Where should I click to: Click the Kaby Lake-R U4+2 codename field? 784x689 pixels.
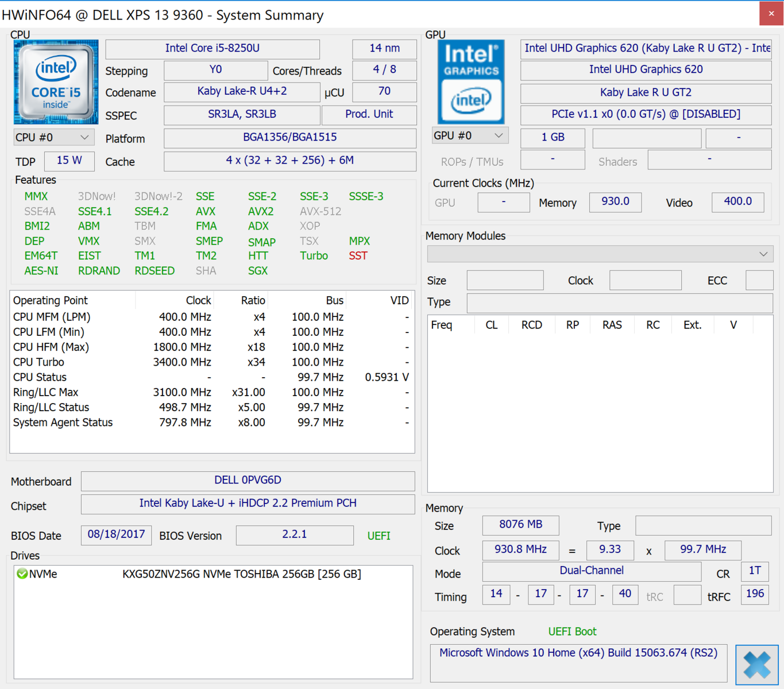[x=242, y=92]
